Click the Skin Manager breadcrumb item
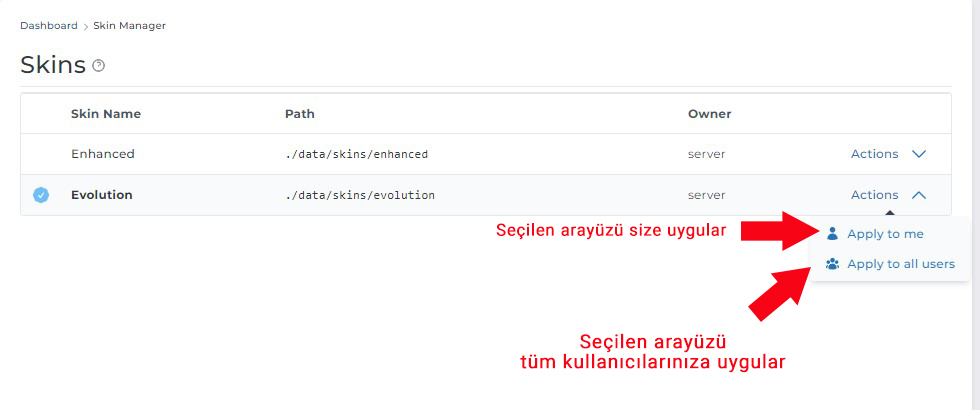 coord(129,25)
